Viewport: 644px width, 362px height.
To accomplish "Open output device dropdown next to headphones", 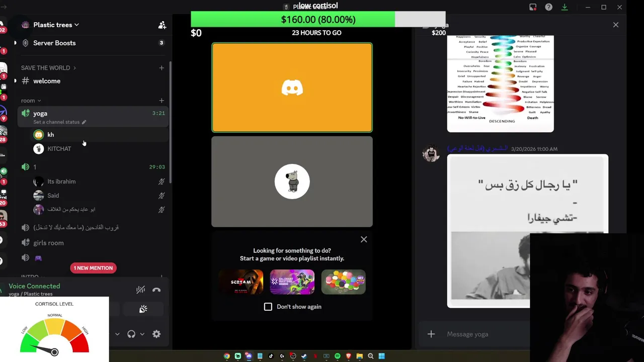I will coord(142,334).
